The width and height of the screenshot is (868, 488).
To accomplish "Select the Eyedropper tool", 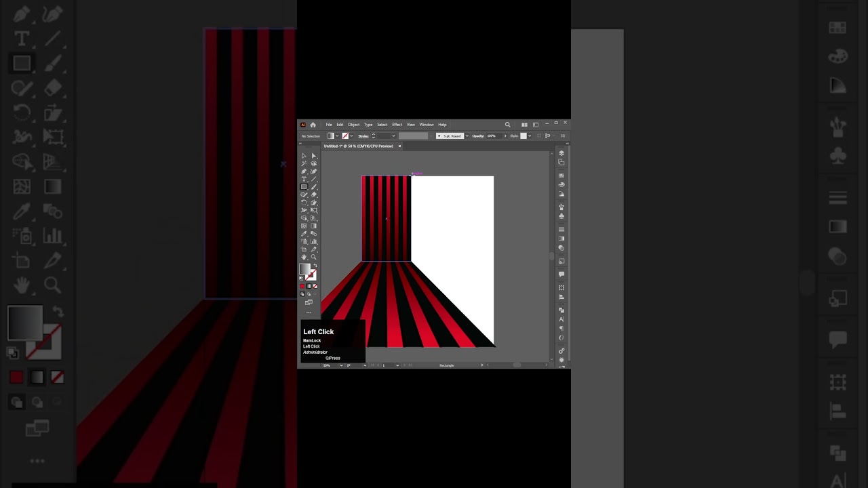I will click(x=304, y=234).
